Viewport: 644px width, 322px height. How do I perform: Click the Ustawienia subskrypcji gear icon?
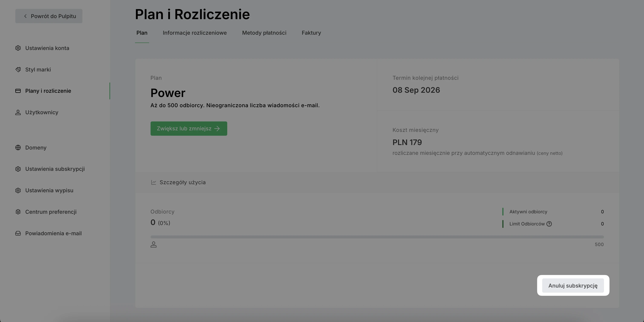pos(18,169)
